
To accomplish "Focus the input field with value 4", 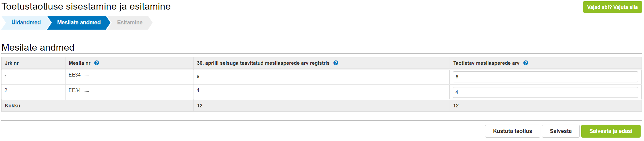I will point(545,92).
